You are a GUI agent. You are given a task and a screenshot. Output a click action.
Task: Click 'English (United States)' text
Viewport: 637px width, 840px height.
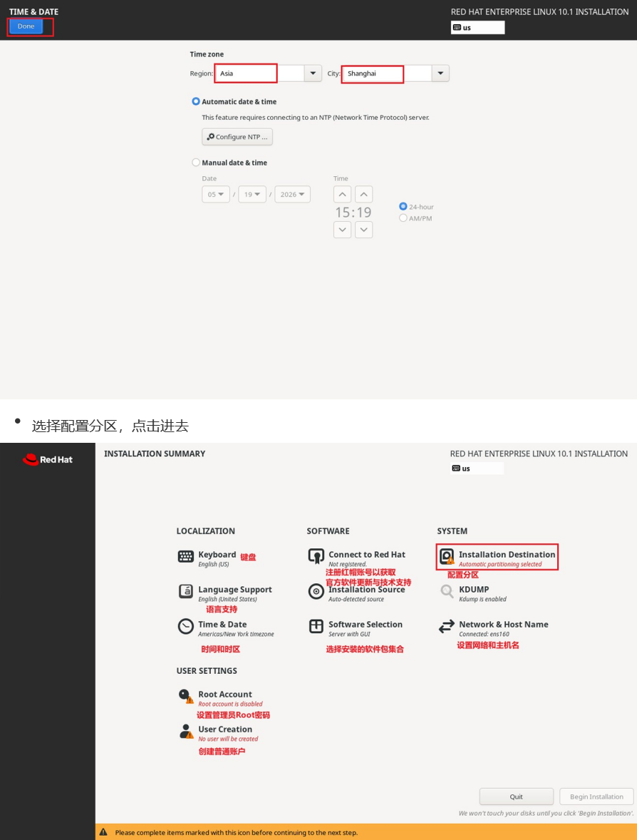pyautogui.click(x=227, y=599)
